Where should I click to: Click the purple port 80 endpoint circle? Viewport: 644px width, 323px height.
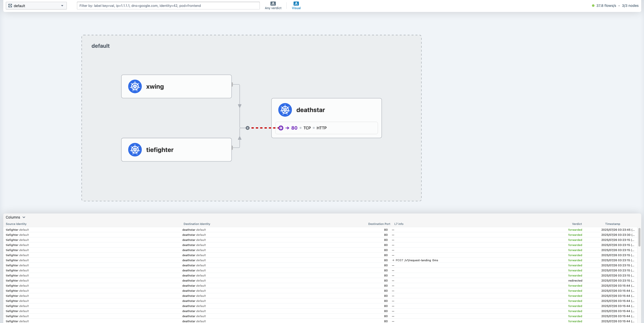pyautogui.click(x=281, y=128)
